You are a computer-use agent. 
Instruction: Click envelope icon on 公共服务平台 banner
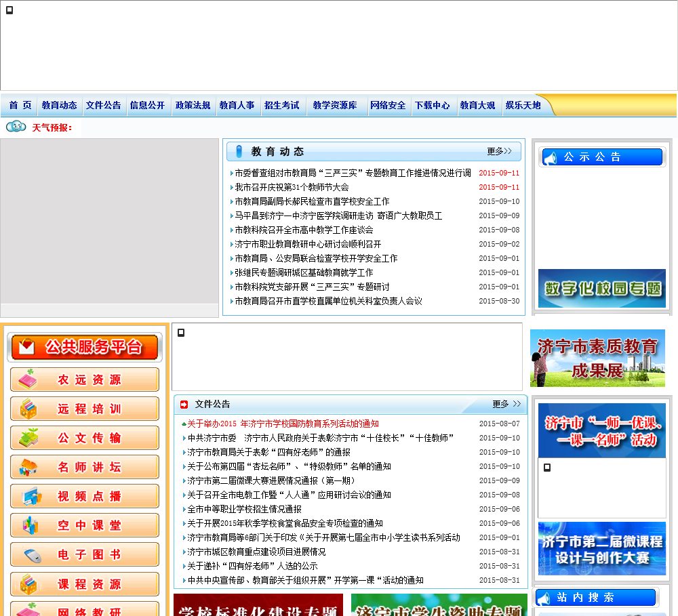26,347
